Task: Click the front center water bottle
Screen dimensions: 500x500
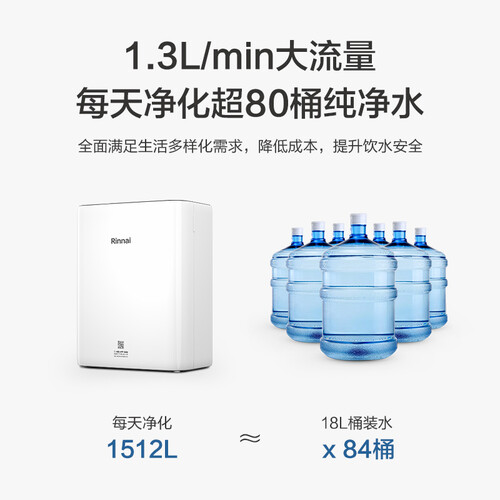Action: (x=358, y=287)
